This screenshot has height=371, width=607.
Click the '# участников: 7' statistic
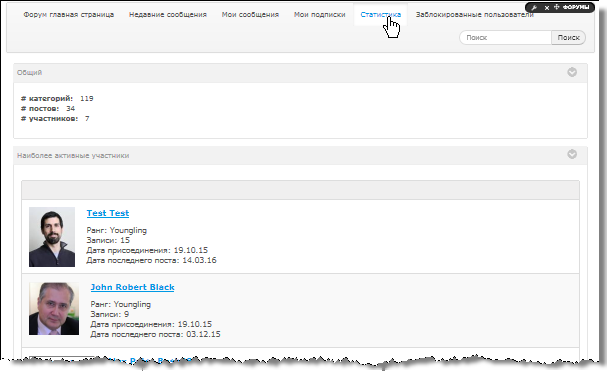pos(55,119)
